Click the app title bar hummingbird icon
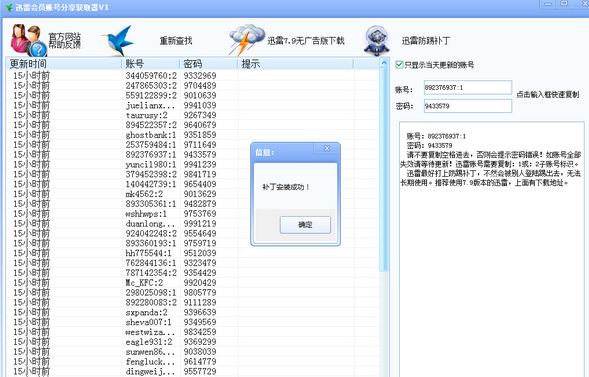Image resolution: width=589 pixels, height=377 pixels. point(9,7)
